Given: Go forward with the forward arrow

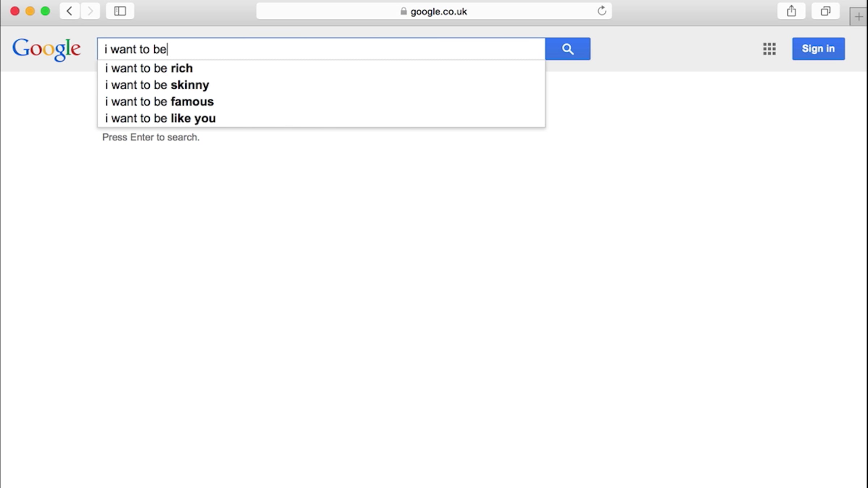Looking at the screenshot, I should pos(90,11).
